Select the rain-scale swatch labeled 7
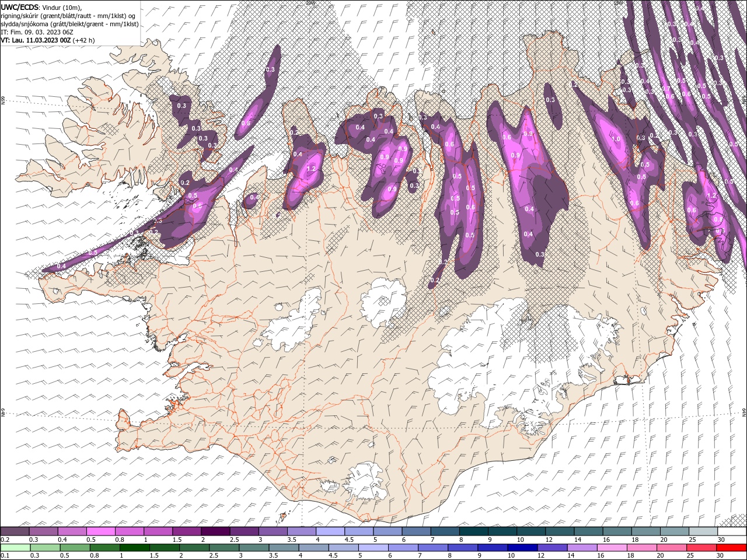The width and height of the screenshot is (747, 560). coord(433,548)
